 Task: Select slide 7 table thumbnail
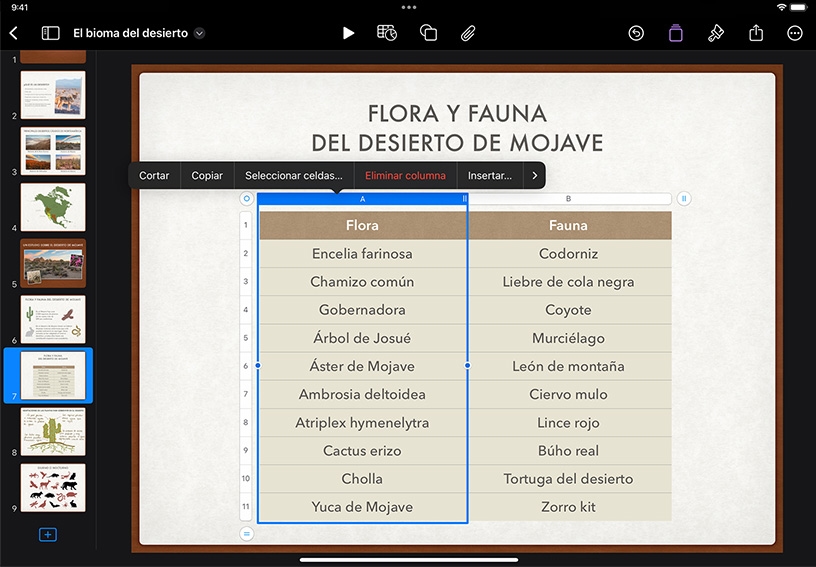pos(53,376)
